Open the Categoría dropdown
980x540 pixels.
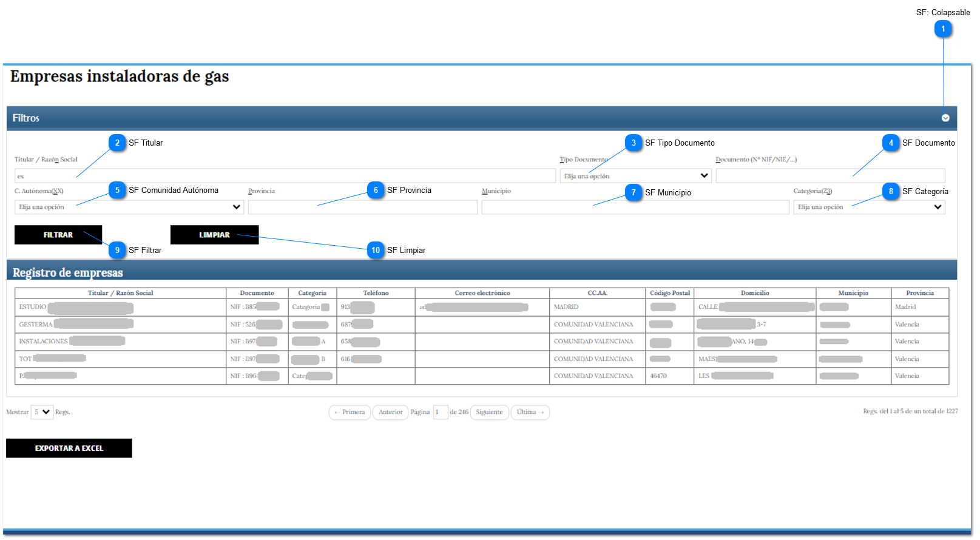tap(869, 207)
